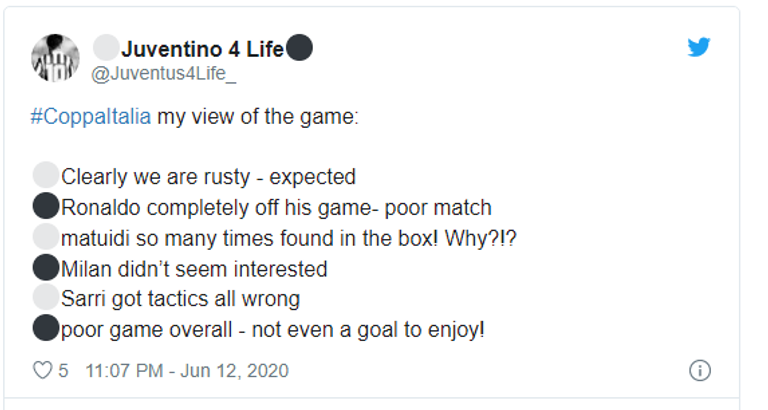768x410 pixels.
Task: Click the black circle emoji after 4 Life
Action: (x=299, y=49)
